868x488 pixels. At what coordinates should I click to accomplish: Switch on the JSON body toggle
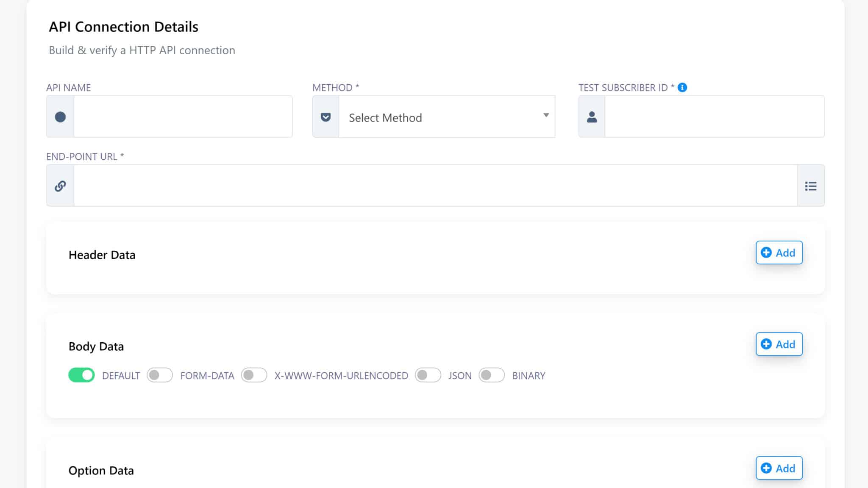tap(428, 375)
